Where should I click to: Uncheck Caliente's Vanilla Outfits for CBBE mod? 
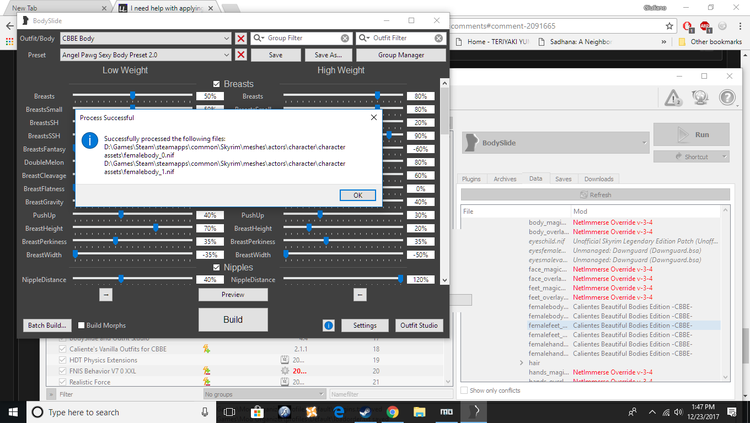pyautogui.click(x=62, y=349)
